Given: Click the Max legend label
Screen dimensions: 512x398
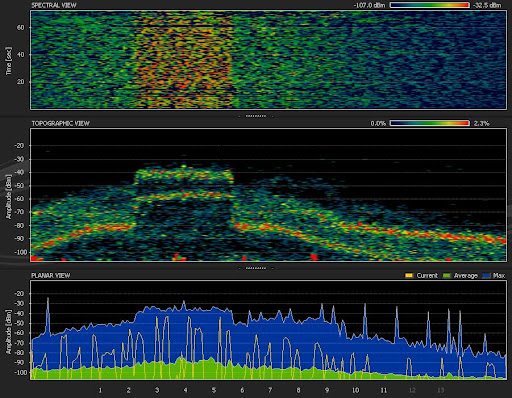Looking at the screenshot, I should [499, 275].
